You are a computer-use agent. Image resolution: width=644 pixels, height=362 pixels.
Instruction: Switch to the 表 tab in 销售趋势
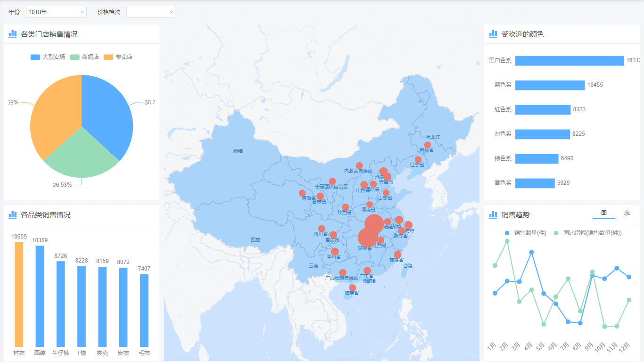(626, 213)
